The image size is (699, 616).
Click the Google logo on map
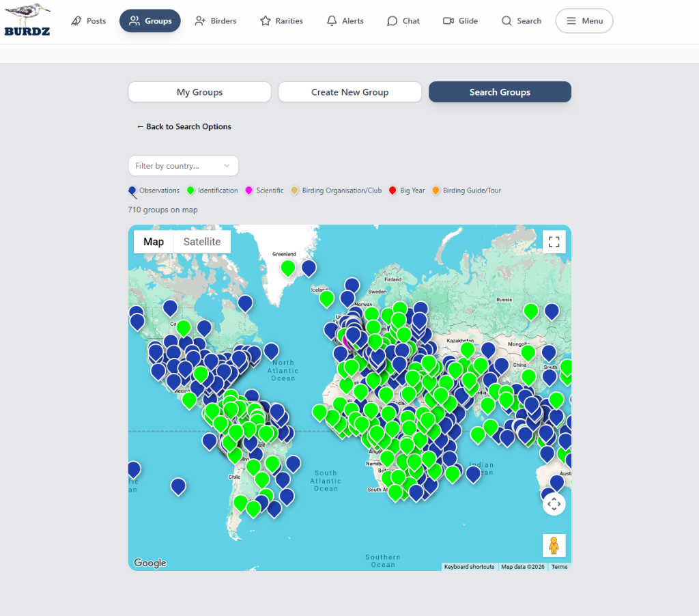(149, 563)
